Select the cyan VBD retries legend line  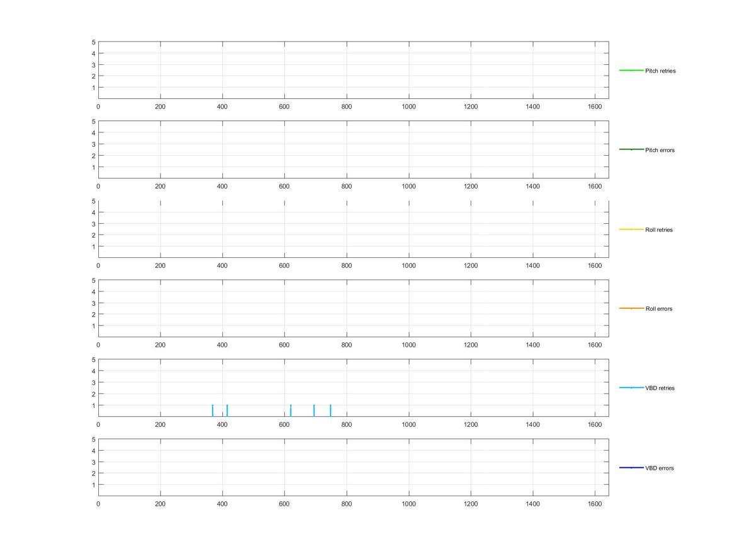[x=631, y=388]
